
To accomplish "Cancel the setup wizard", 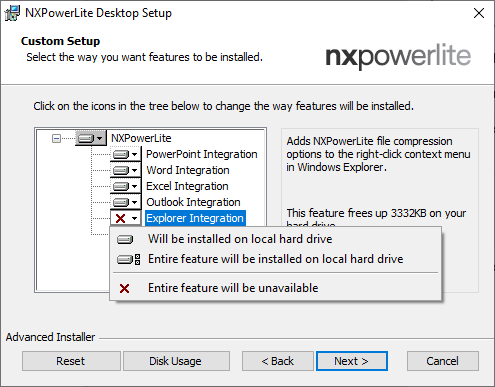I will pos(443,361).
